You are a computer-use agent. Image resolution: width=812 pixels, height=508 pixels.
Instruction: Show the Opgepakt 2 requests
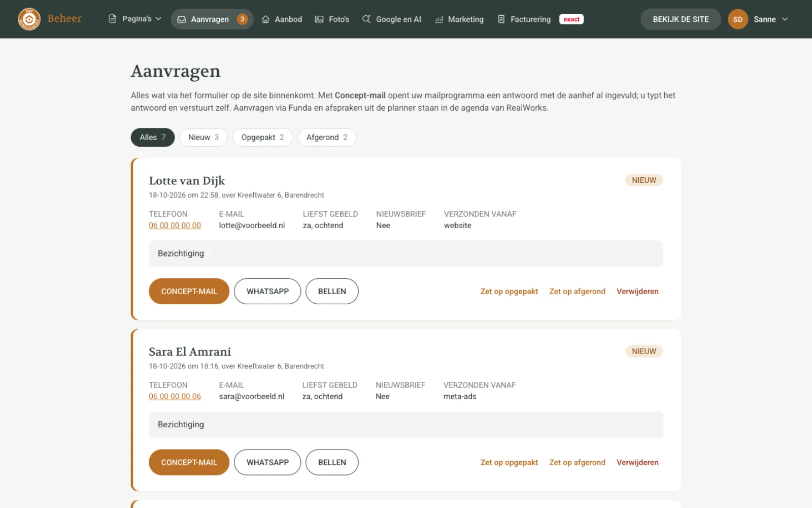(262, 137)
